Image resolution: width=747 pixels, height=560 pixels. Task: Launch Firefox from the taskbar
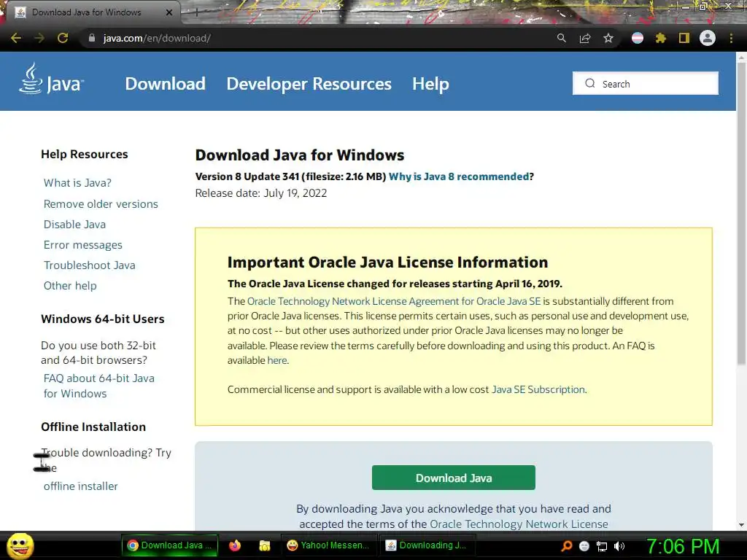point(235,545)
